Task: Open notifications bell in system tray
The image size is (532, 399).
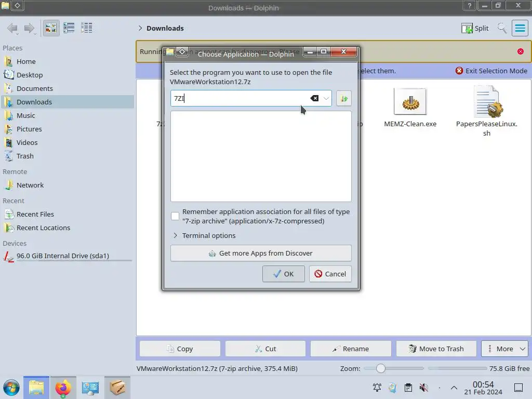Action: (x=377, y=388)
